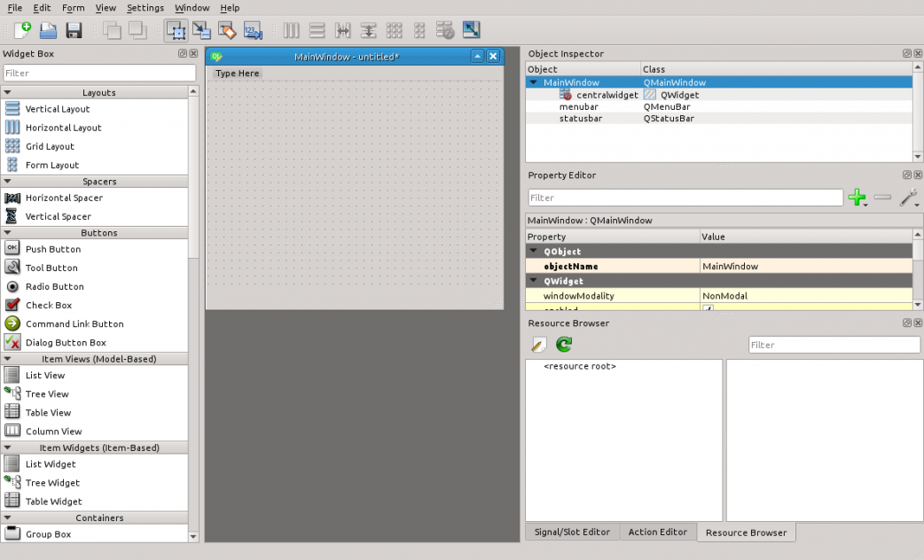Toggle Edit Widgets mode in toolbar

(176, 30)
